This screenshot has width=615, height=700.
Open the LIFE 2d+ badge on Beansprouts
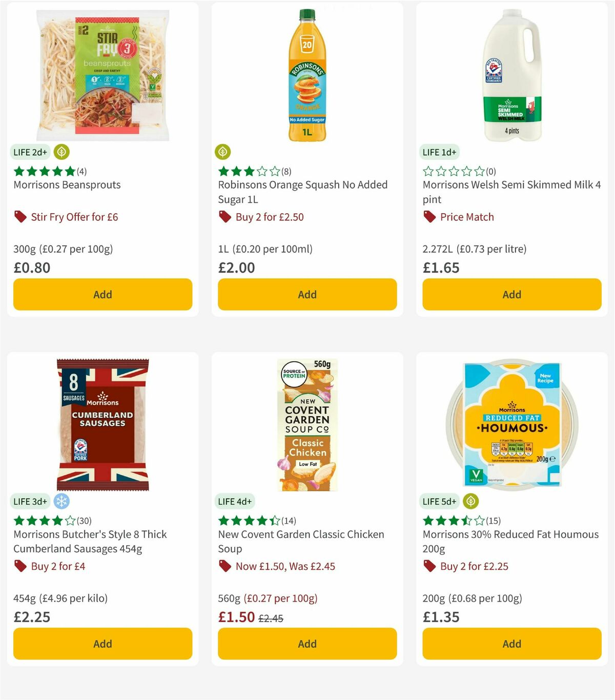click(x=29, y=152)
